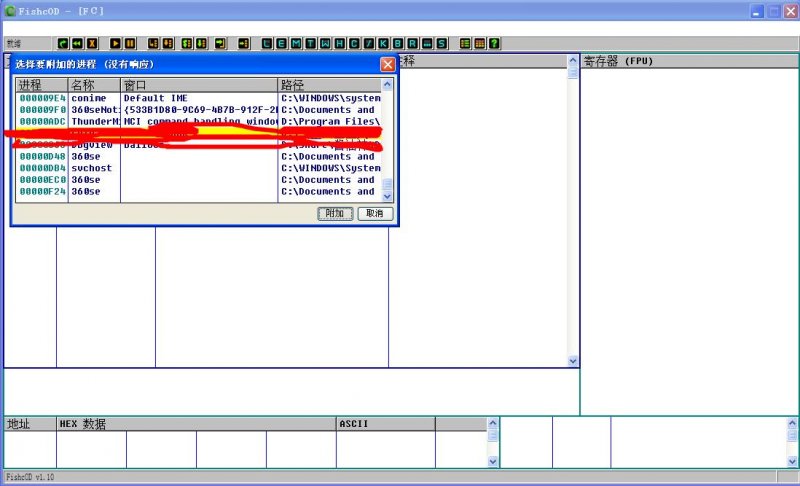Click dump pane scrollbar down arrow
This screenshot has width=800, height=486.
click(x=493, y=462)
